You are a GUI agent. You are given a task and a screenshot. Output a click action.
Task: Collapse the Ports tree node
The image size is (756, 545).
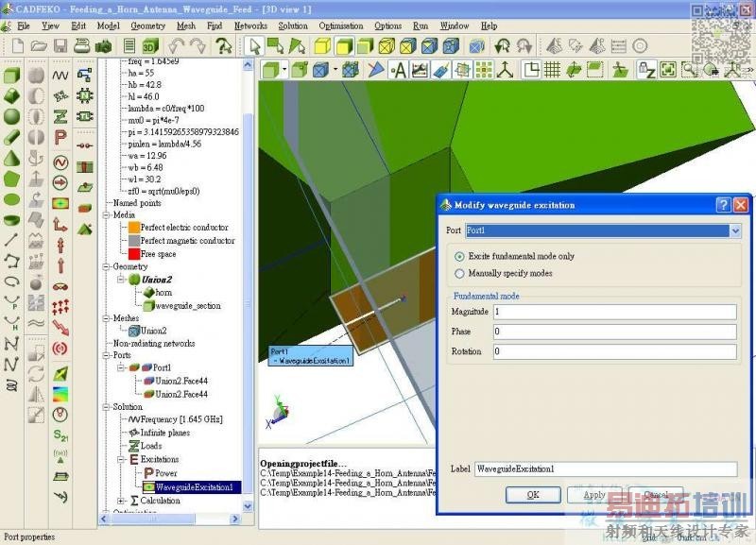(x=106, y=355)
